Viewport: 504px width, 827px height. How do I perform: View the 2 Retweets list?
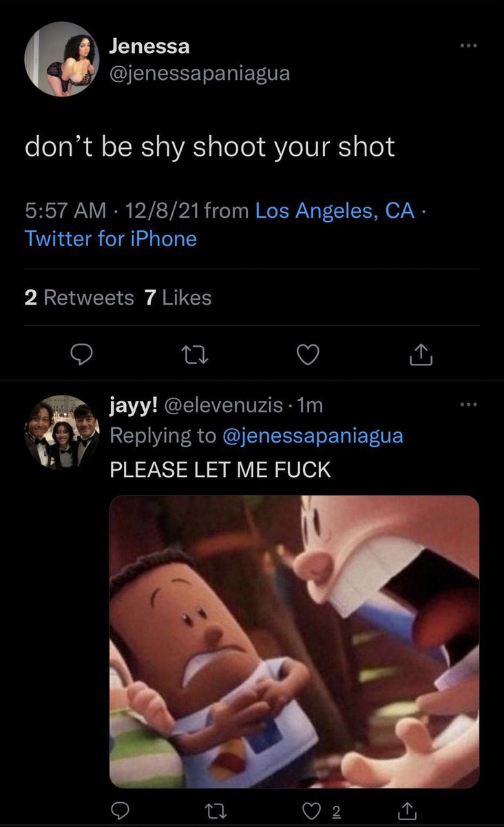coord(79,297)
